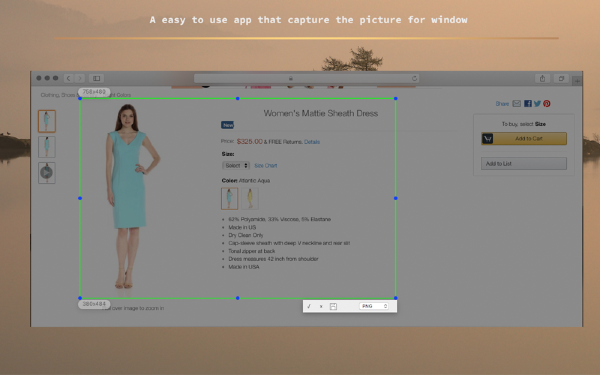Show all tabs via the tab overview icon

click(561, 78)
